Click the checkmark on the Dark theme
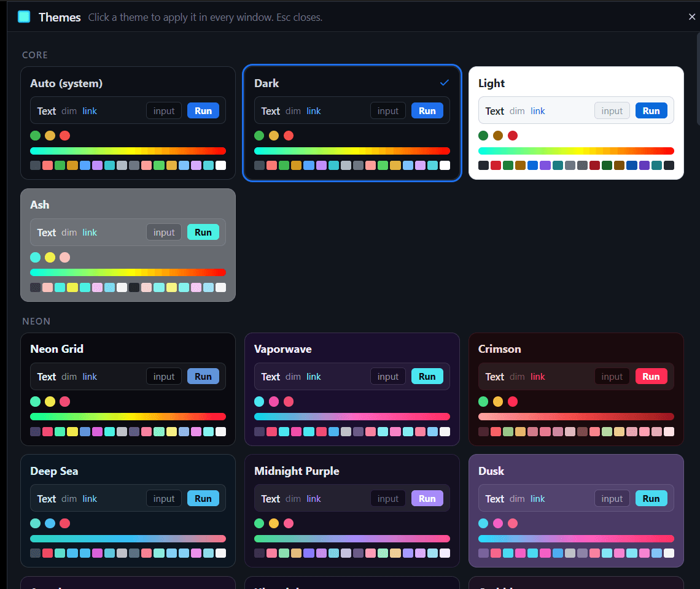This screenshot has width=700, height=589. coord(444,83)
